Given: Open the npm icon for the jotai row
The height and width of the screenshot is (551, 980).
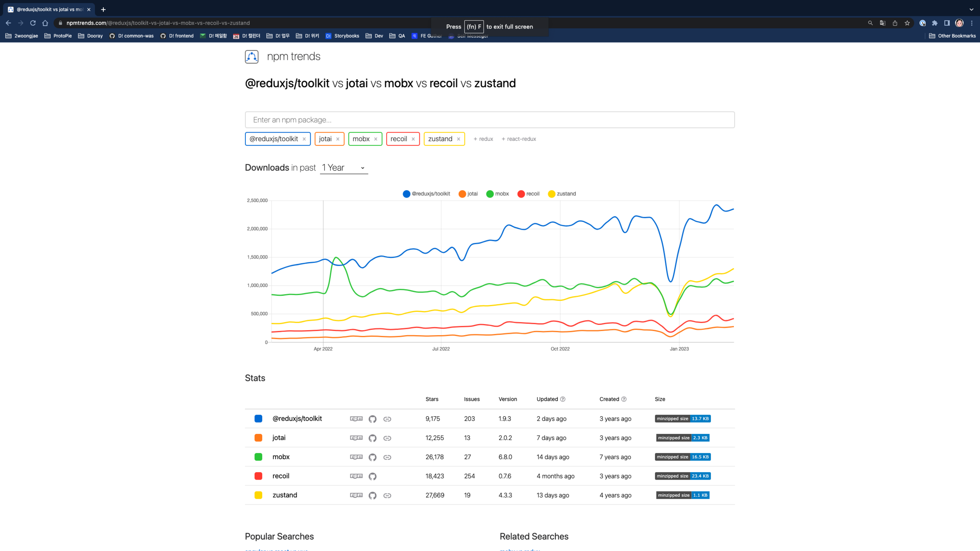Looking at the screenshot, I should (356, 438).
